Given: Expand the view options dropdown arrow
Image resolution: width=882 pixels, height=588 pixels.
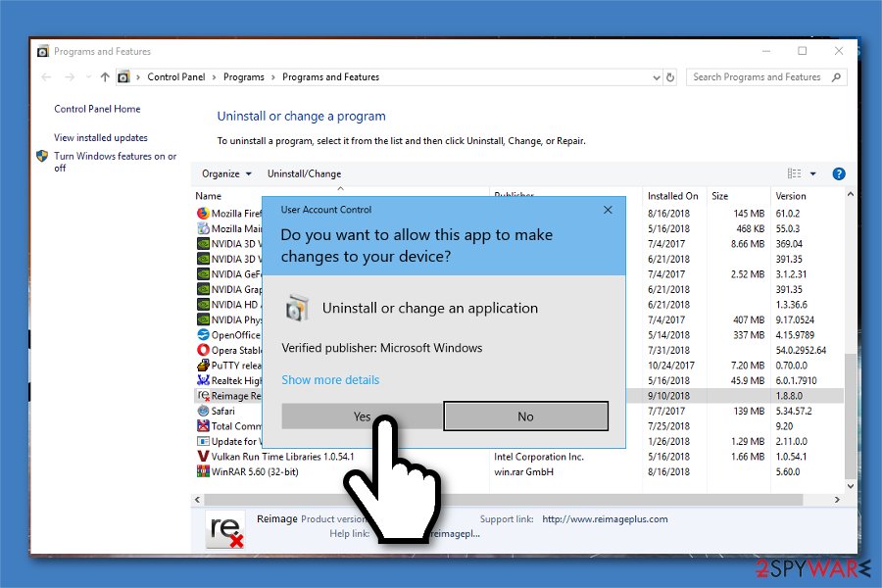Looking at the screenshot, I should 812,173.
